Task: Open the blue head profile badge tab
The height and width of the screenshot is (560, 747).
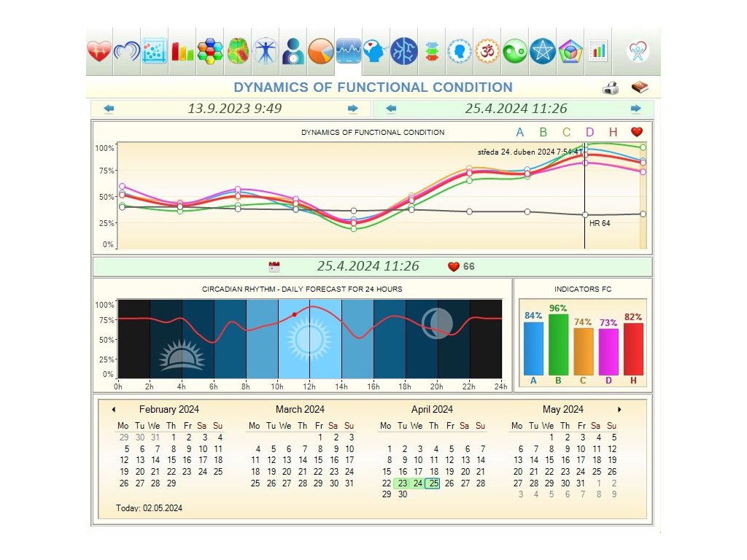Action: tap(460, 51)
